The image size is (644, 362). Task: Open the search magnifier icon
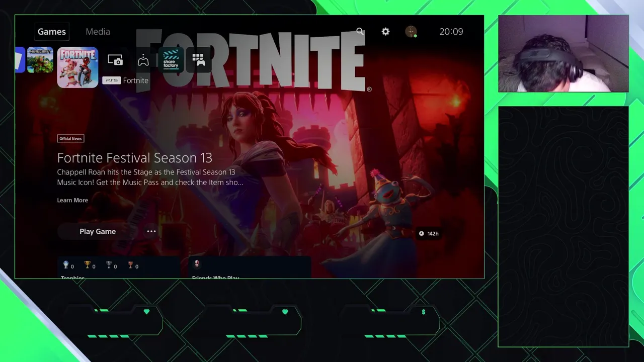360,31
